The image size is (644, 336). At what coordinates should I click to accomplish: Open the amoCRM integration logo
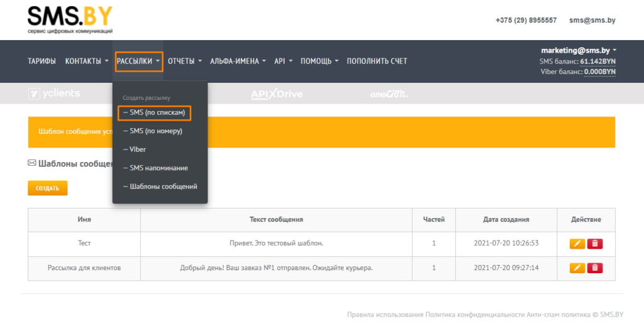click(x=389, y=94)
